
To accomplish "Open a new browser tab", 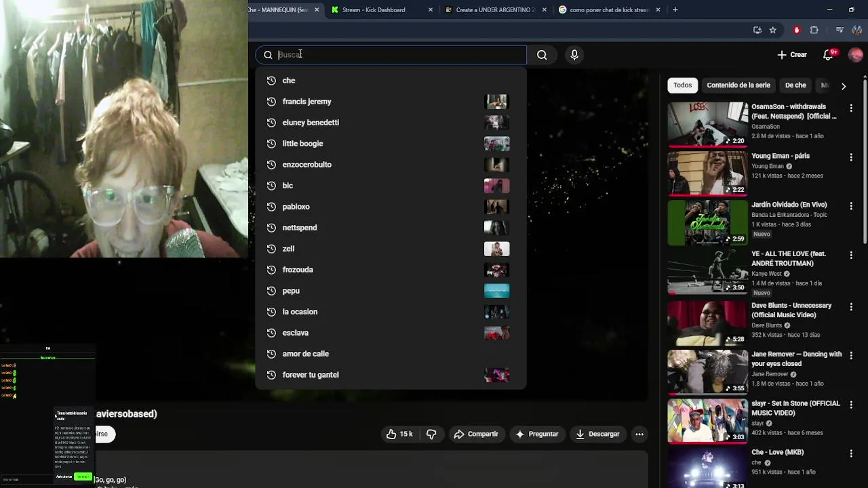I will click(675, 9).
